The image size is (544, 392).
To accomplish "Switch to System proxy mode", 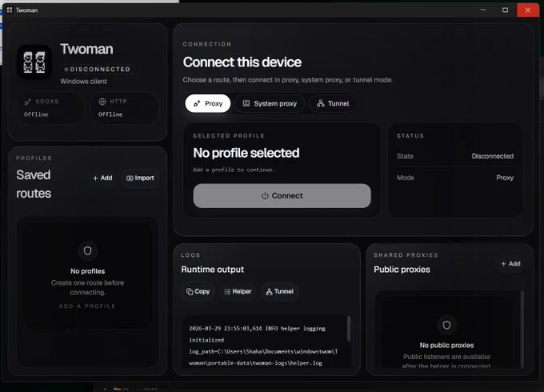I will click(270, 103).
